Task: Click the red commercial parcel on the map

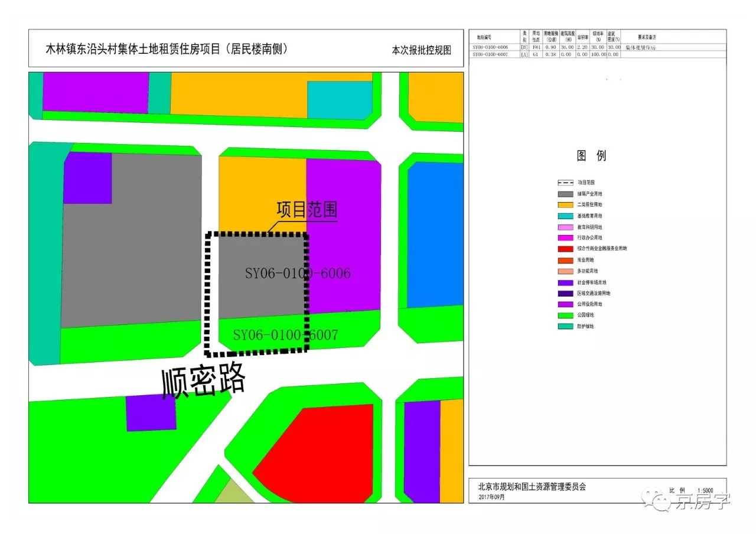Action: 319,449
